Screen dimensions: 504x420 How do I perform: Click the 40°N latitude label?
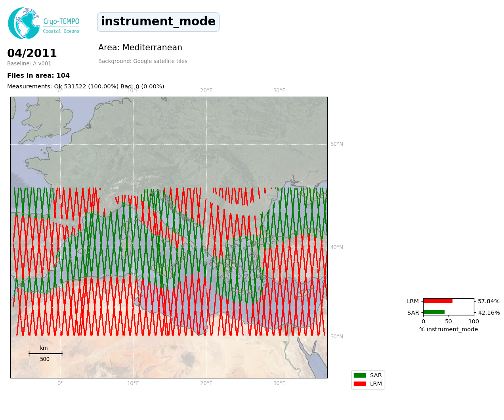point(337,248)
